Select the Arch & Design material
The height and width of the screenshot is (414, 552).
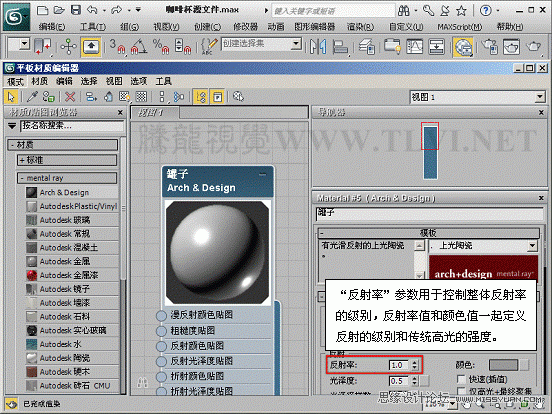(x=72, y=192)
